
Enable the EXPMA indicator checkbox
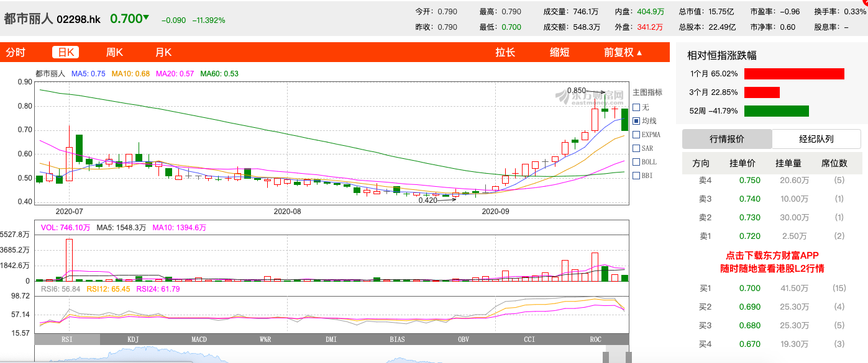(636, 135)
